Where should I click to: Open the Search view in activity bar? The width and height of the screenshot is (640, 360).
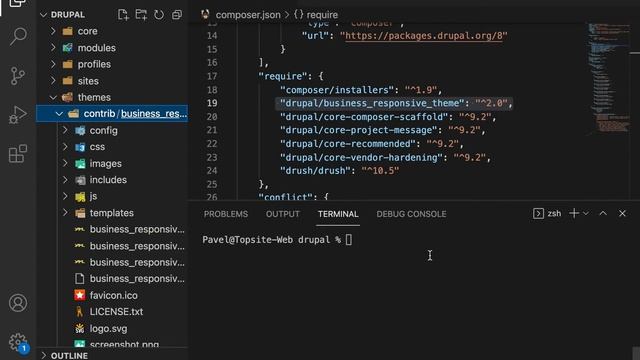pos(18,36)
